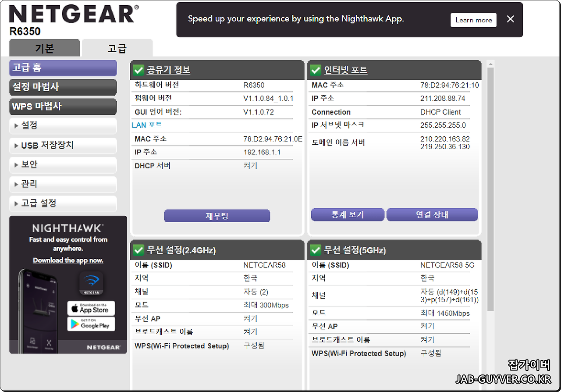
Task: Click the 2.4GHz WPS 구성됨 value
Action: [254, 346]
